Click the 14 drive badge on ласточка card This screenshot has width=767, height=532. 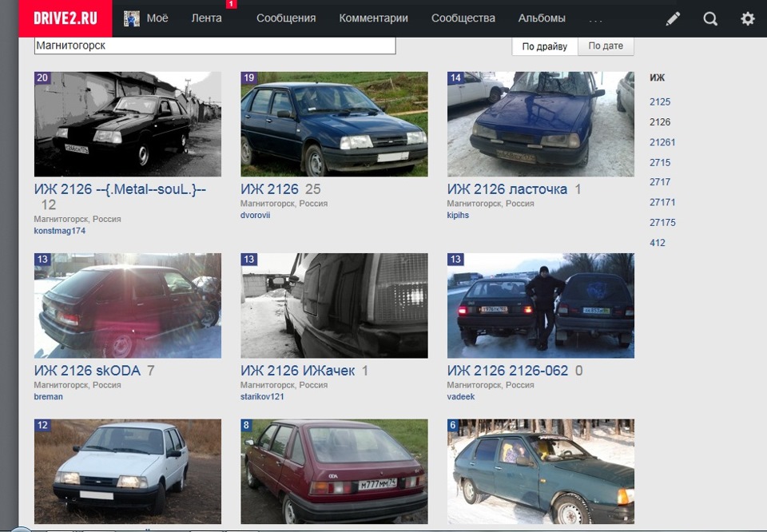click(455, 77)
